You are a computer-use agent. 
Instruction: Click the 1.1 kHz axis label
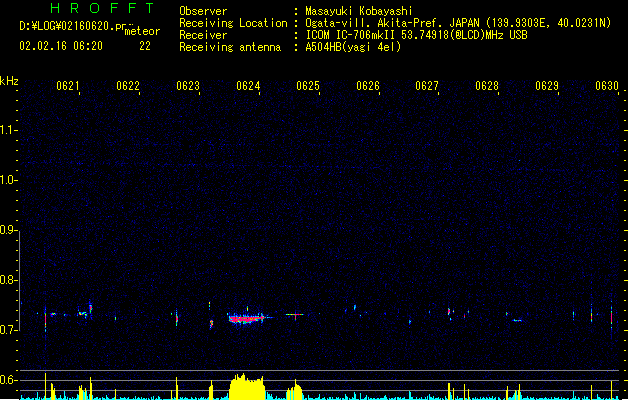tap(8, 130)
